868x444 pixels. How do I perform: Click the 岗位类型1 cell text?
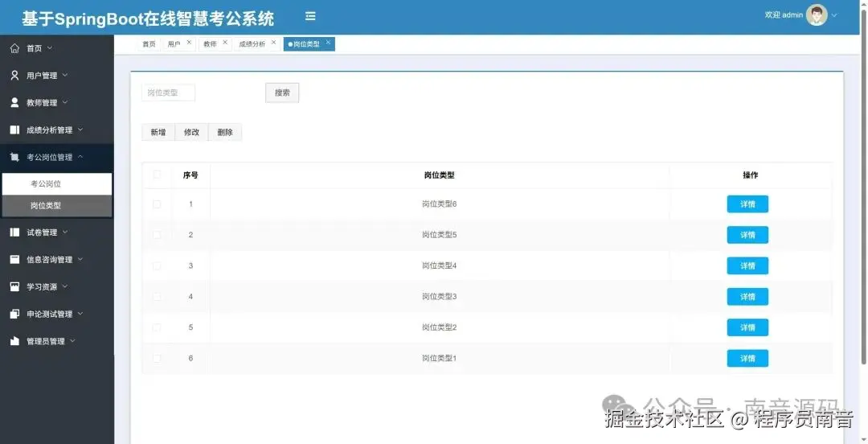click(439, 358)
